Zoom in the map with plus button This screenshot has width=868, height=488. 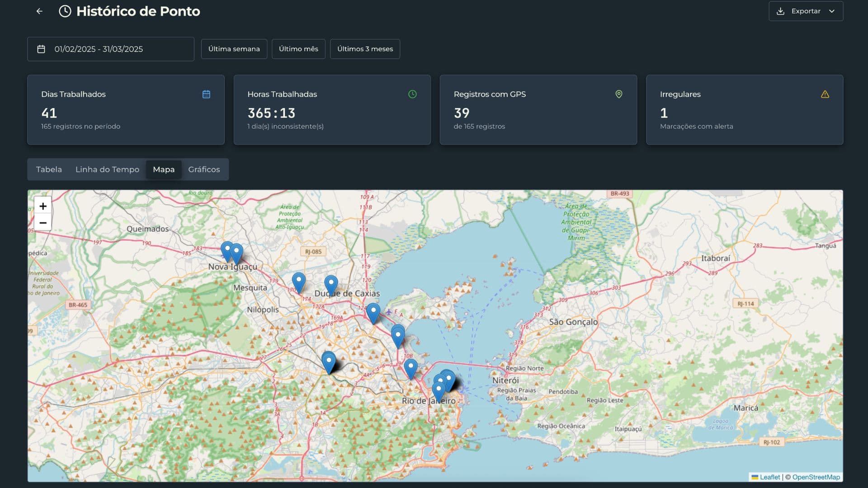point(43,206)
